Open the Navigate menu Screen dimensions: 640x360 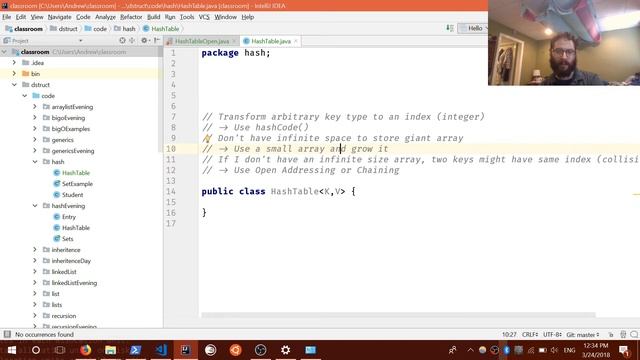[x=60, y=17]
